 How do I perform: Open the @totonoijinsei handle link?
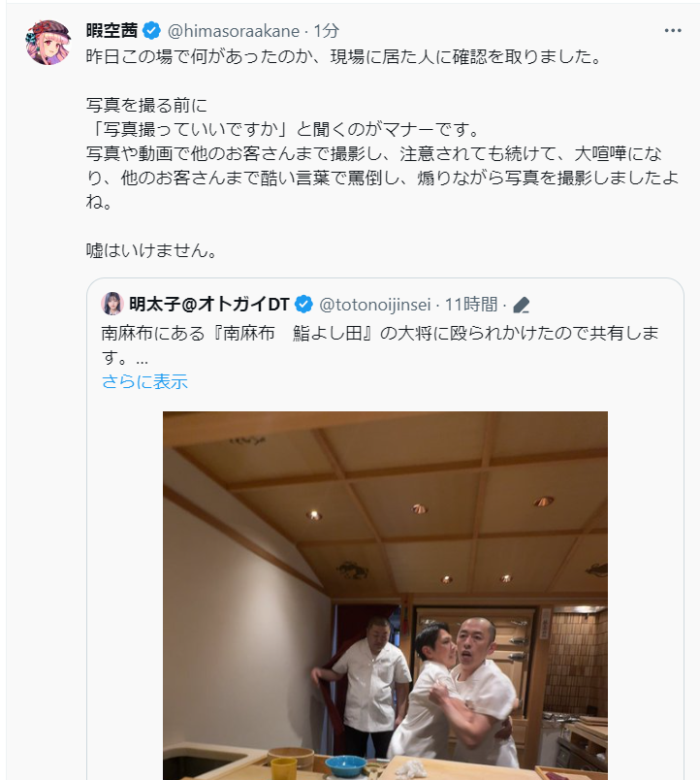coord(375,304)
